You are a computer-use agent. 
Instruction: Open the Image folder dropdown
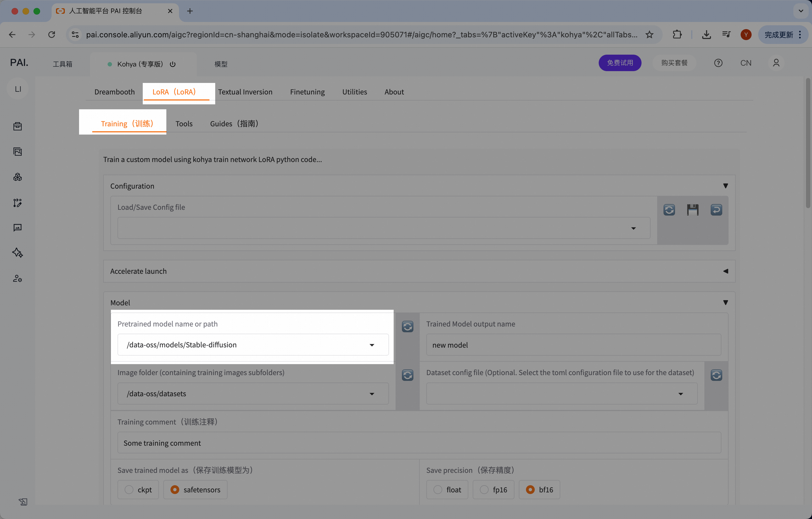(372, 394)
